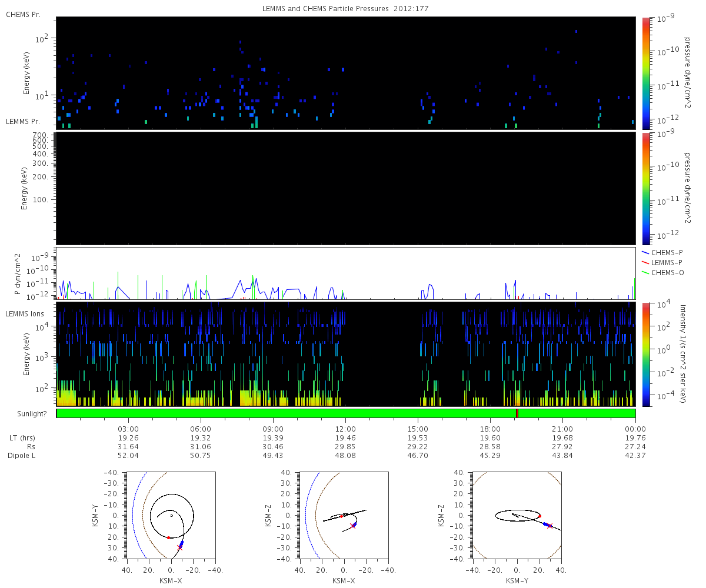The width and height of the screenshot is (706, 588).
Task: Click the 18:00 time axis label
Action: coord(490,429)
